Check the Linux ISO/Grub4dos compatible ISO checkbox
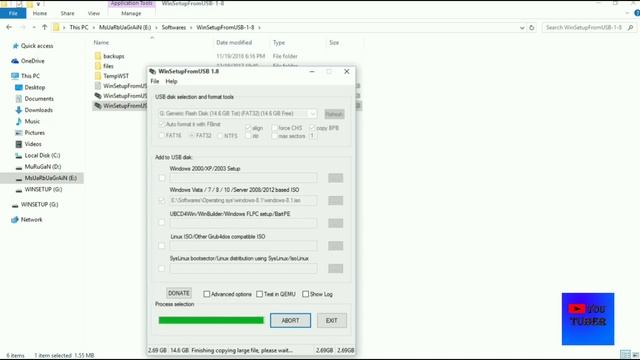Screen dimensions: 640x360 162,245
